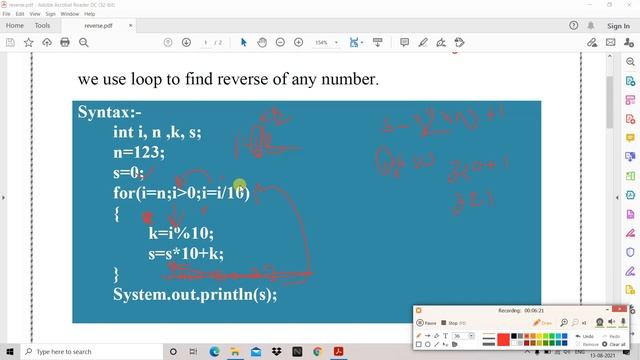Share file with others icon
Image resolution: width=640 pixels, height=360 pixels.
pyautogui.click(x=629, y=42)
